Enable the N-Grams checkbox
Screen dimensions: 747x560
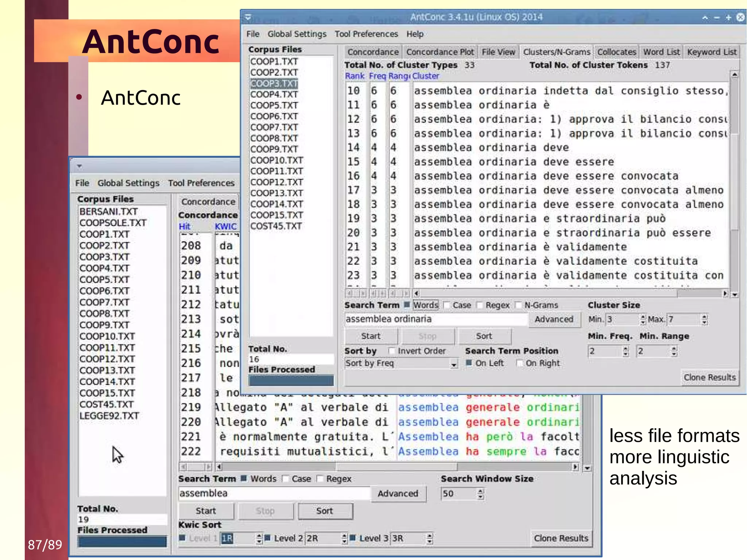click(x=518, y=305)
